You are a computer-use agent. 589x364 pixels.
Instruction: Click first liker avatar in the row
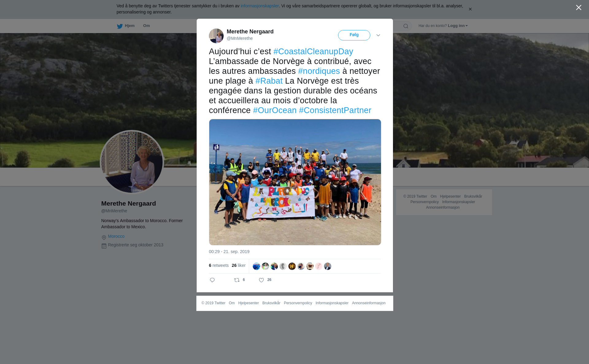point(256,266)
